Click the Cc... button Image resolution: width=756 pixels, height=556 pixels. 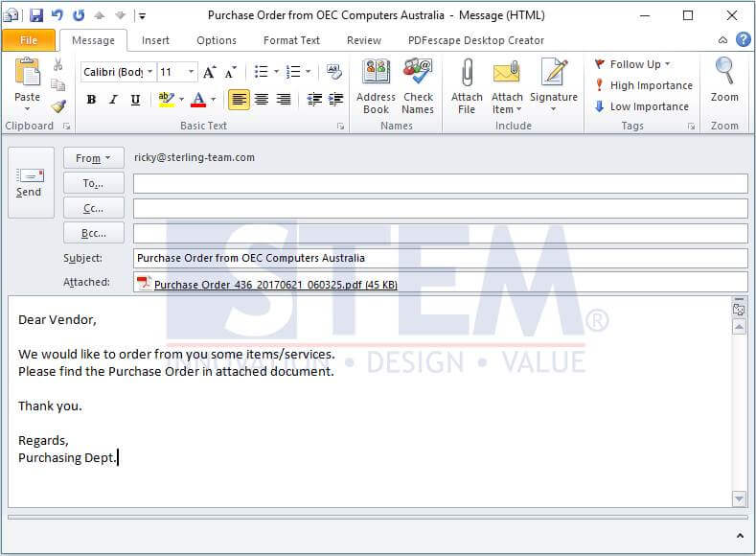94,208
